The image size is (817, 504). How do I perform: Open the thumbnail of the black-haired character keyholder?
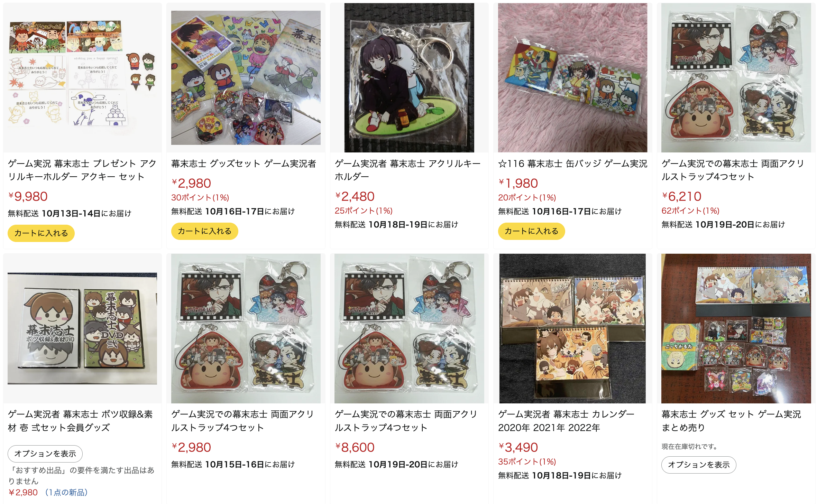point(409,78)
